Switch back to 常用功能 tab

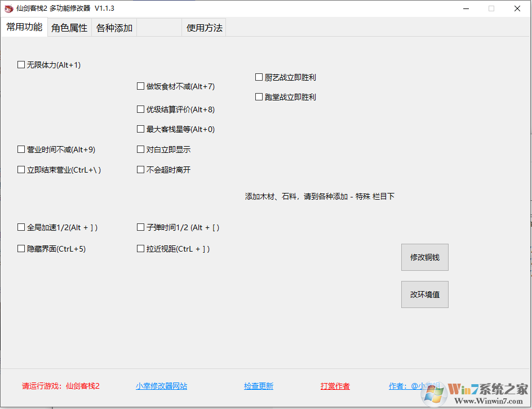pos(24,27)
